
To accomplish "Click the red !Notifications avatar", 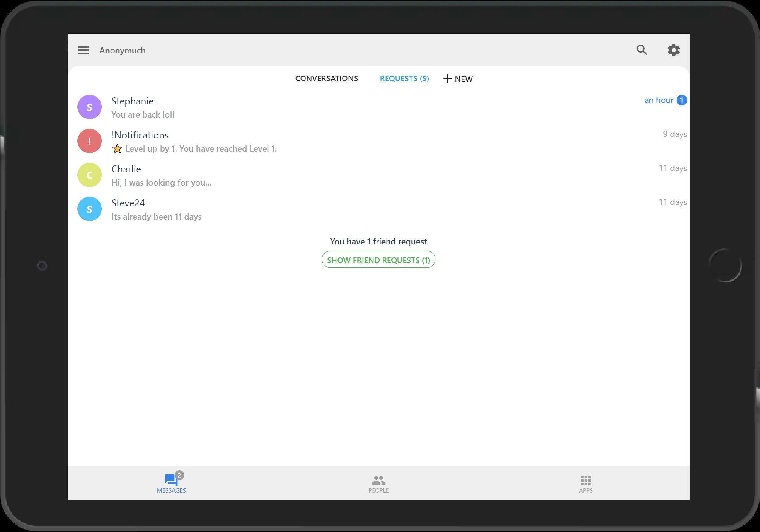I will point(89,141).
